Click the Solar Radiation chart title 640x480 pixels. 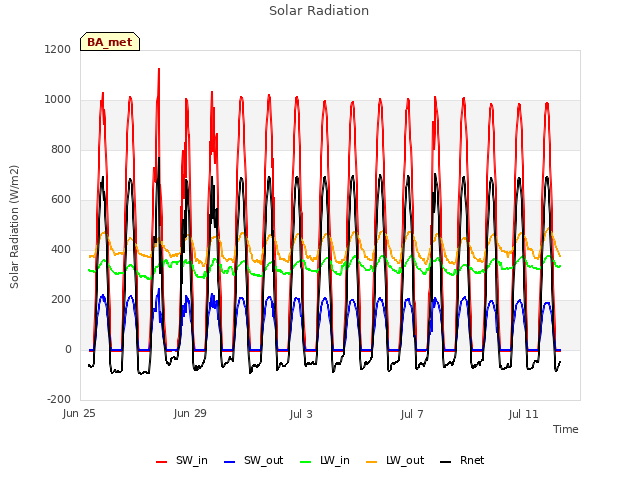319,11
